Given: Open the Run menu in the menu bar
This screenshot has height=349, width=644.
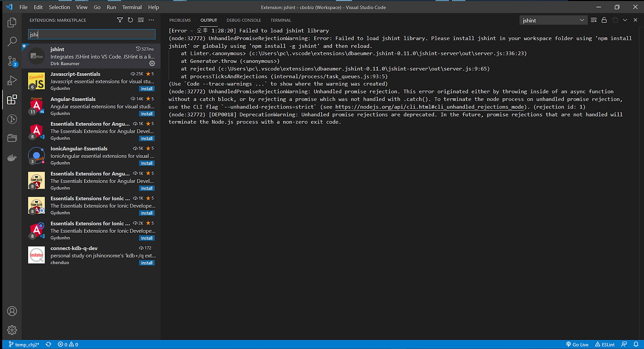Looking at the screenshot, I should (x=111, y=7).
